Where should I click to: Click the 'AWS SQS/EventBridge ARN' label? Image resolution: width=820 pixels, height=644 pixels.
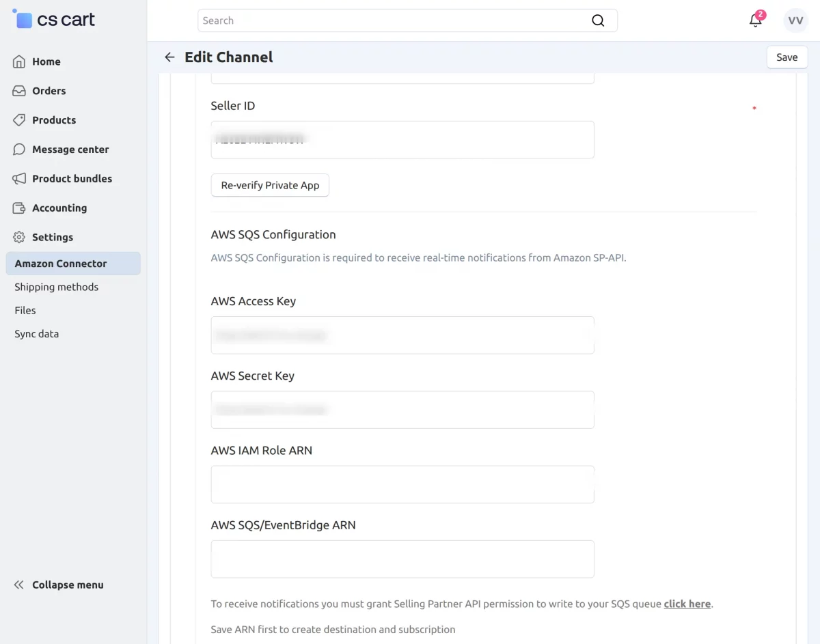284,525
